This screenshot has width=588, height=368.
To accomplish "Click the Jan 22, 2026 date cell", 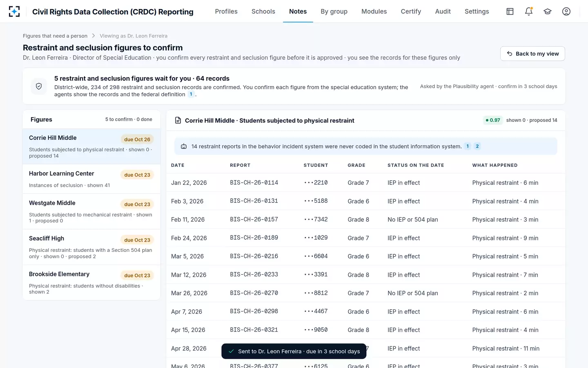I will 189,183.
